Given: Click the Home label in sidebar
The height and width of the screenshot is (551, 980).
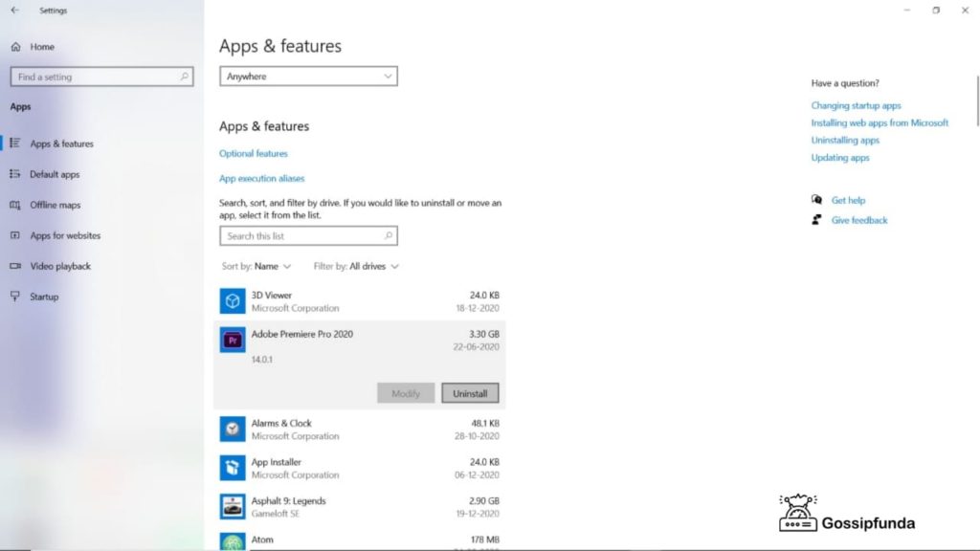Looking at the screenshot, I should tap(42, 47).
